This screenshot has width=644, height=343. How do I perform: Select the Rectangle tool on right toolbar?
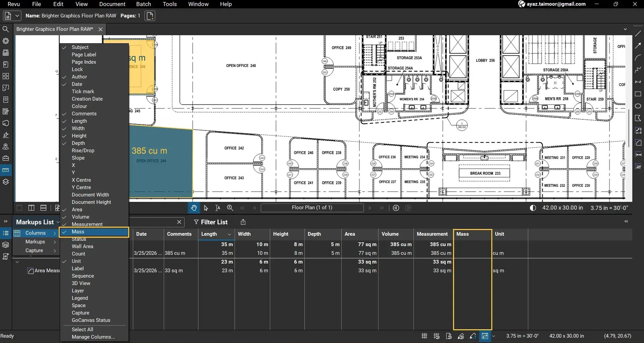coord(638,94)
